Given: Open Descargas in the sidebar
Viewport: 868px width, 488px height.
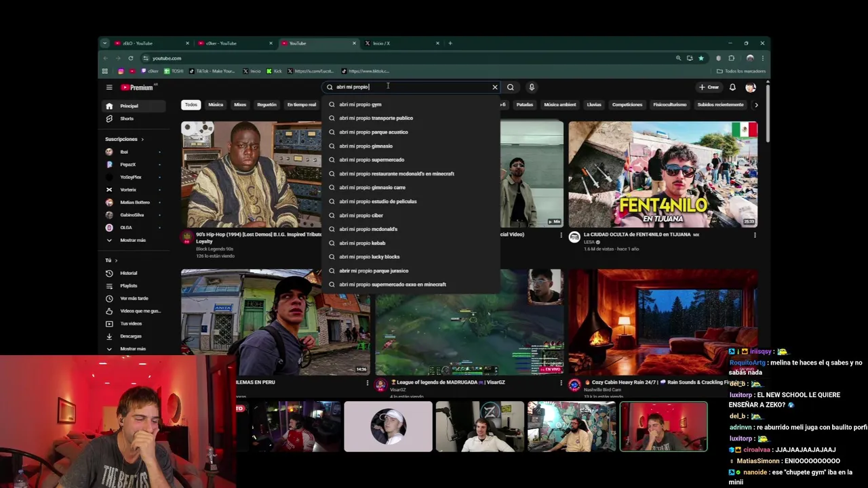Looking at the screenshot, I should [132, 336].
